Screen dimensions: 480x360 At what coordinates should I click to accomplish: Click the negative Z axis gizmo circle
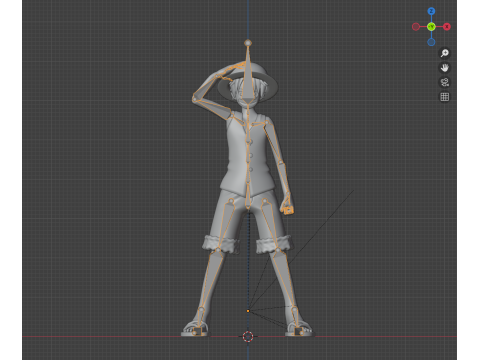coord(431,42)
